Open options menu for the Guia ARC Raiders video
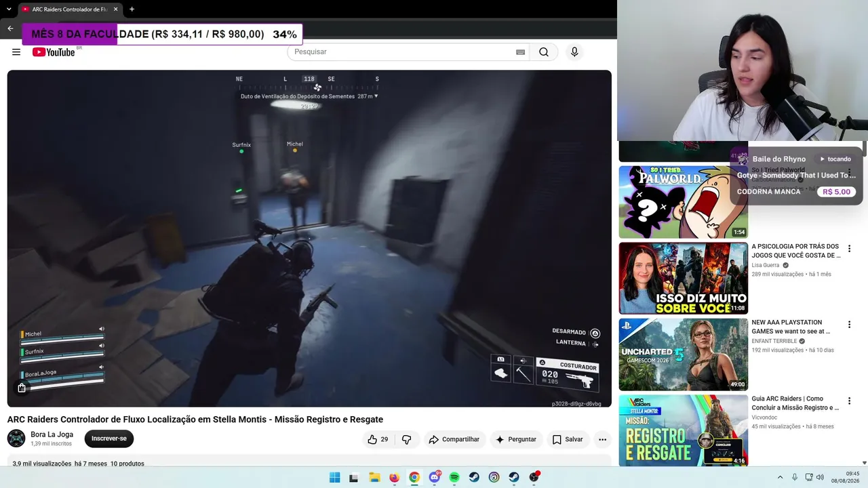This screenshot has height=488, width=868. pos(849,401)
